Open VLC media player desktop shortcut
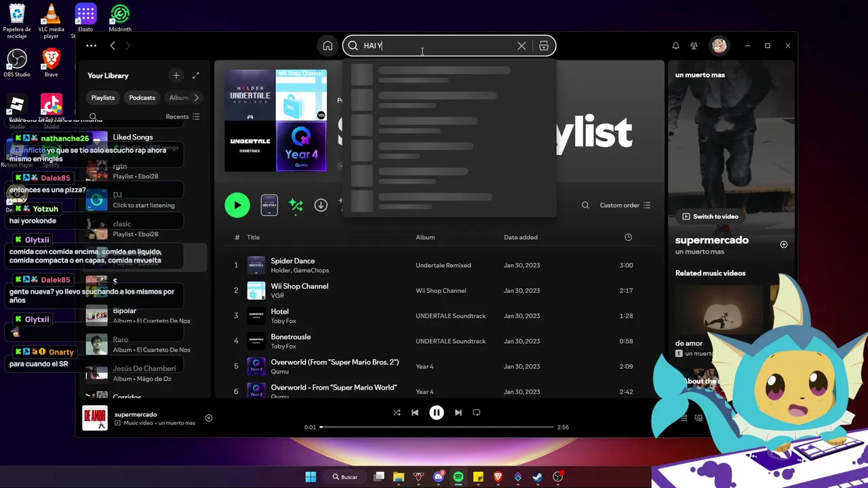The height and width of the screenshot is (488, 868). [x=51, y=20]
